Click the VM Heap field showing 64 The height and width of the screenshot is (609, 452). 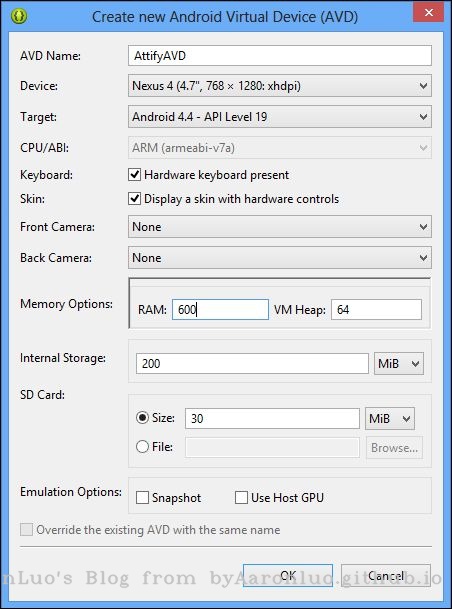coord(376,310)
